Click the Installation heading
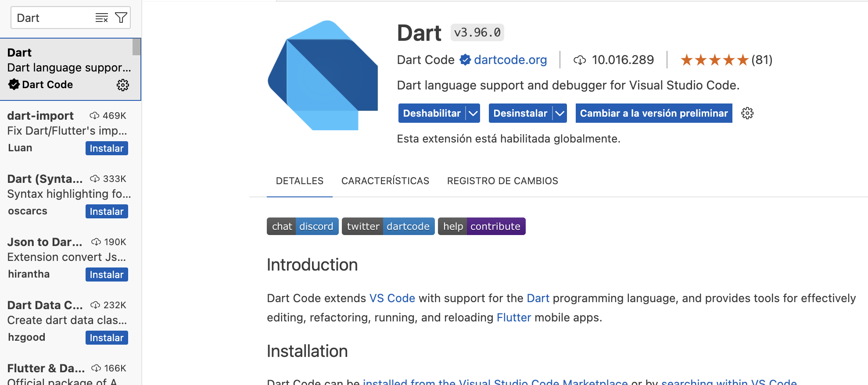 [x=307, y=351]
